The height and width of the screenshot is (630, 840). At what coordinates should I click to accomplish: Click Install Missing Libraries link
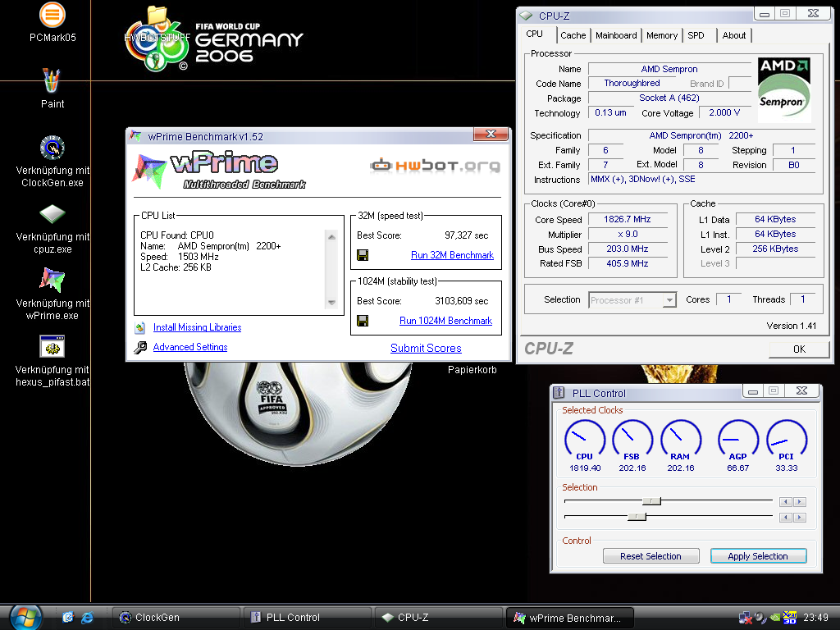[197, 327]
